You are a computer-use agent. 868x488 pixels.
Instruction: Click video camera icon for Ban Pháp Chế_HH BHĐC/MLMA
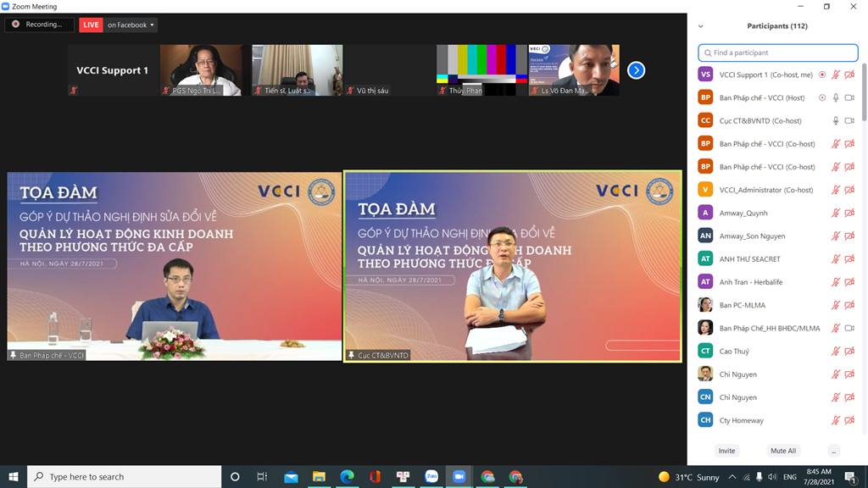(x=849, y=328)
